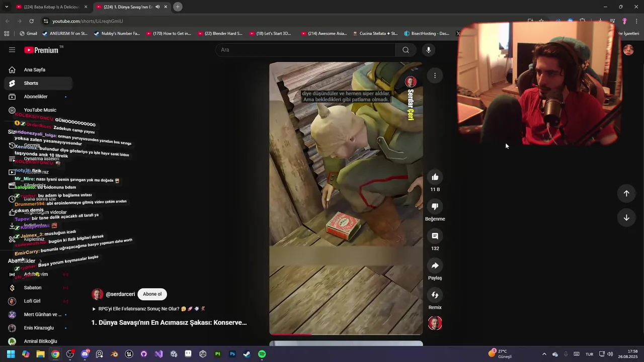
Task: Open Windows Start menu
Action: coord(11,354)
